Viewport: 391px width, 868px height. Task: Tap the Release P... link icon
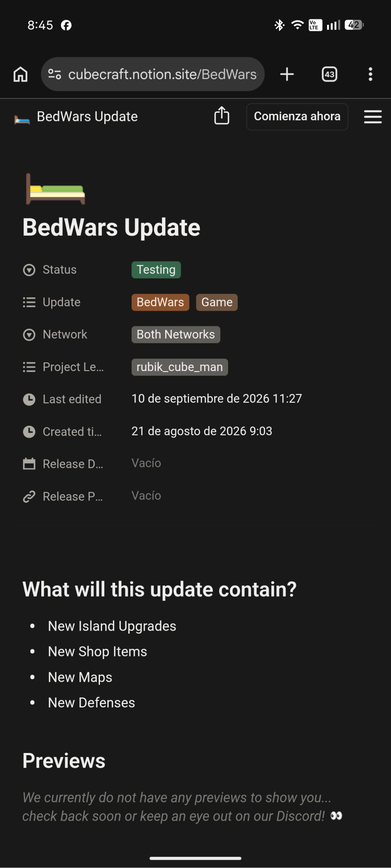point(29,496)
